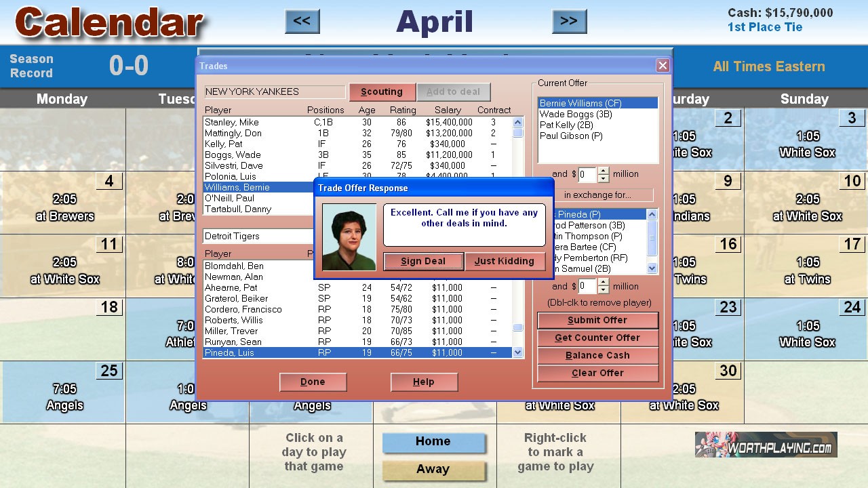Screen dimensions: 868x488
Task: Click Balance Cash button
Action: [x=597, y=355]
